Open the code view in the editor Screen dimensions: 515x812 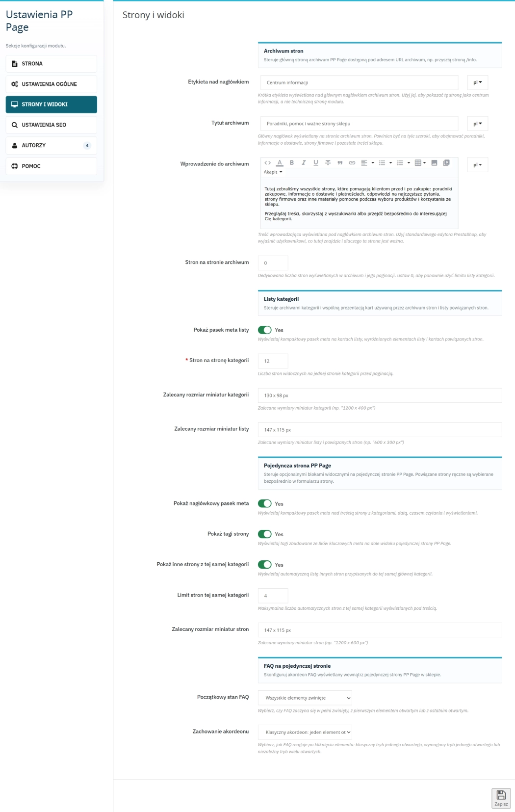coord(266,162)
